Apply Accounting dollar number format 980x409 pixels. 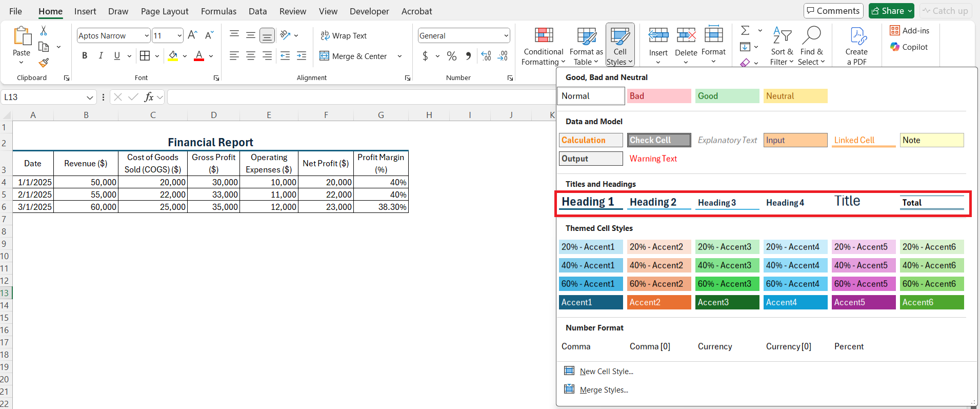click(425, 56)
